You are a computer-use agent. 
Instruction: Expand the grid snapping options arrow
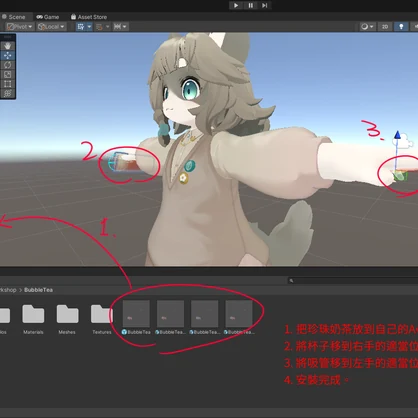pos(107,27)
